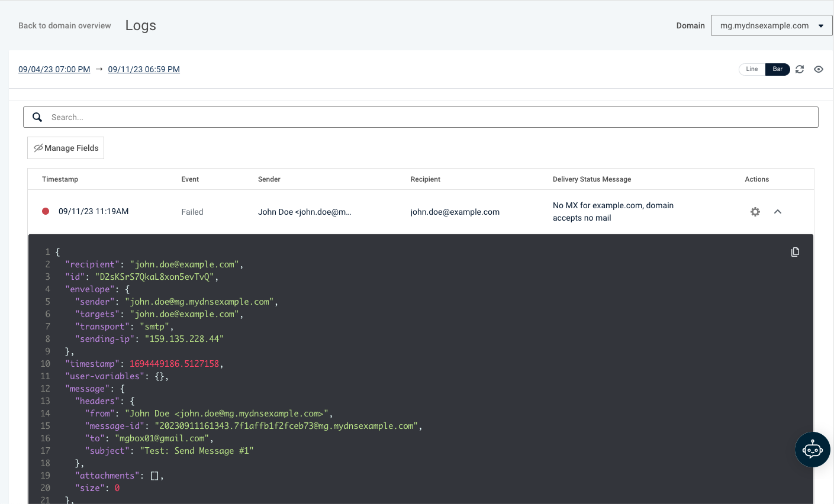This screenshot has width=834, height=504.
Task: Copy the JSON log to clipboard
Action: click(x=795, y=252)
